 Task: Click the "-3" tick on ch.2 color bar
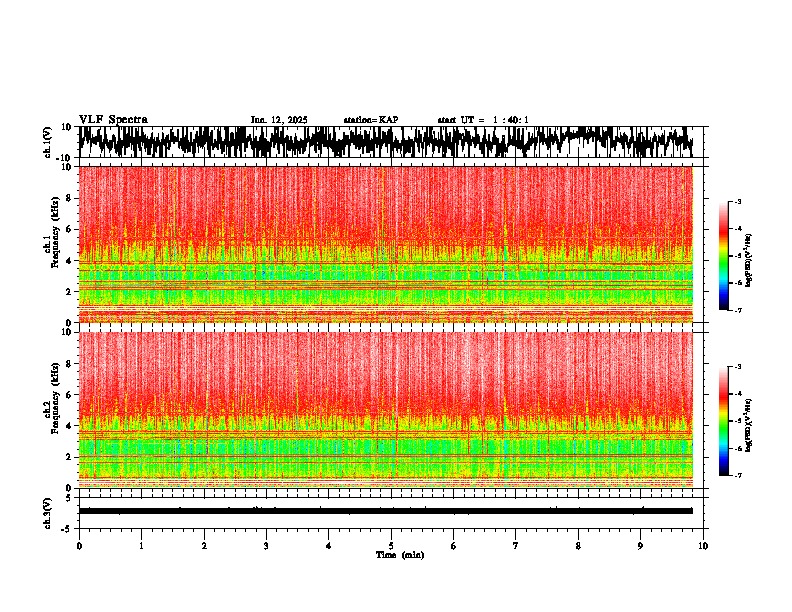tap(738, 366)
